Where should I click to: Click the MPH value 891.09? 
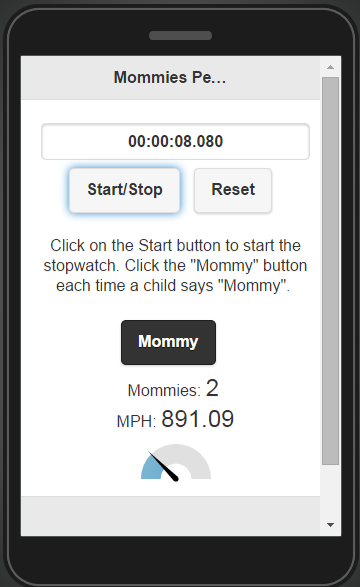[198, 419]
